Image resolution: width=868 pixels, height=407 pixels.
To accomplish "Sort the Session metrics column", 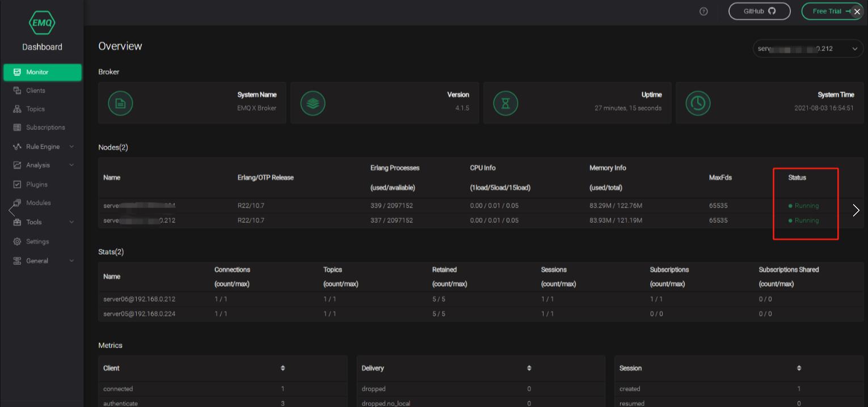I will point(799,368).
